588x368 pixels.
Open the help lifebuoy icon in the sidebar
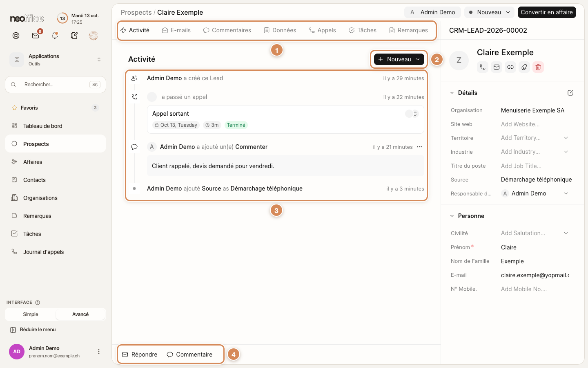[16, 36]
